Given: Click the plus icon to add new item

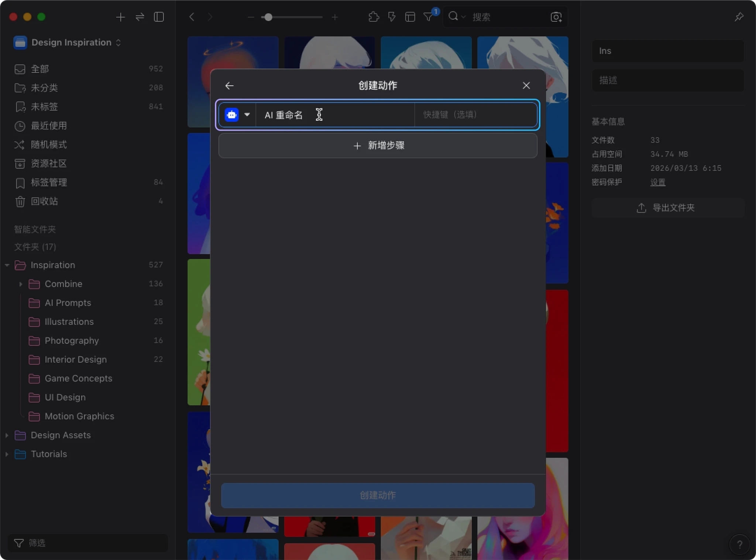Looking at the screenshot, I should click(120, 17).
